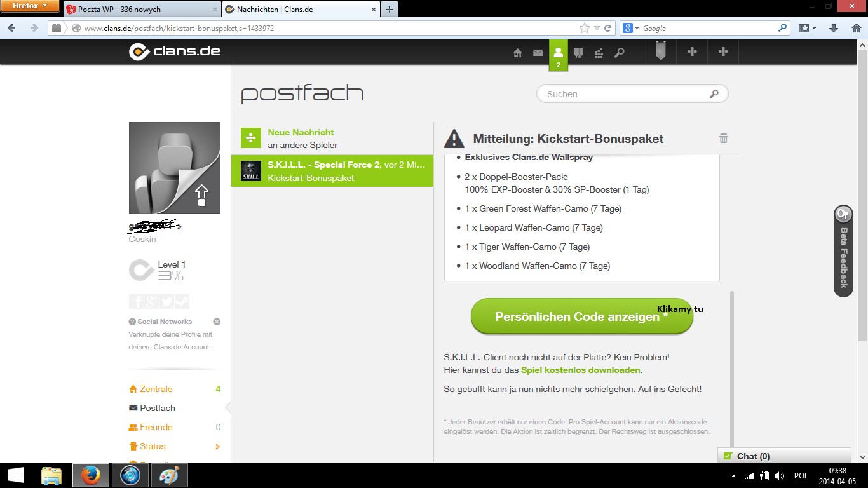Open File Explorer from taskbar
Screen dimensions: 868x488
pyautogui.click(x=51, y=475)
